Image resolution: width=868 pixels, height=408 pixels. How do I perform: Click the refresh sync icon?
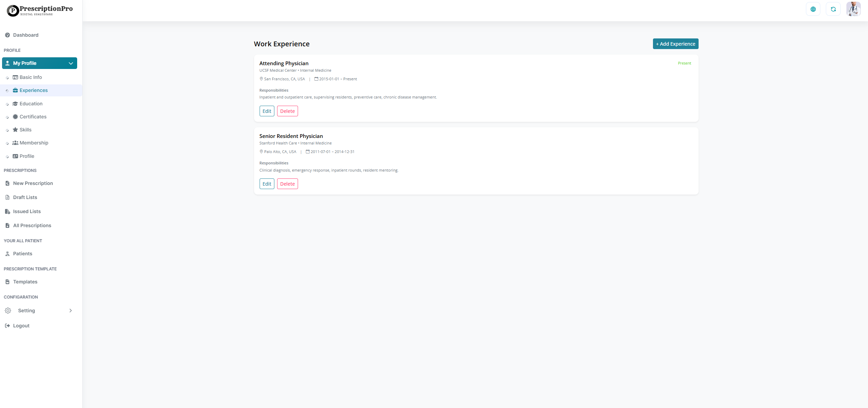tap(833, 9)
